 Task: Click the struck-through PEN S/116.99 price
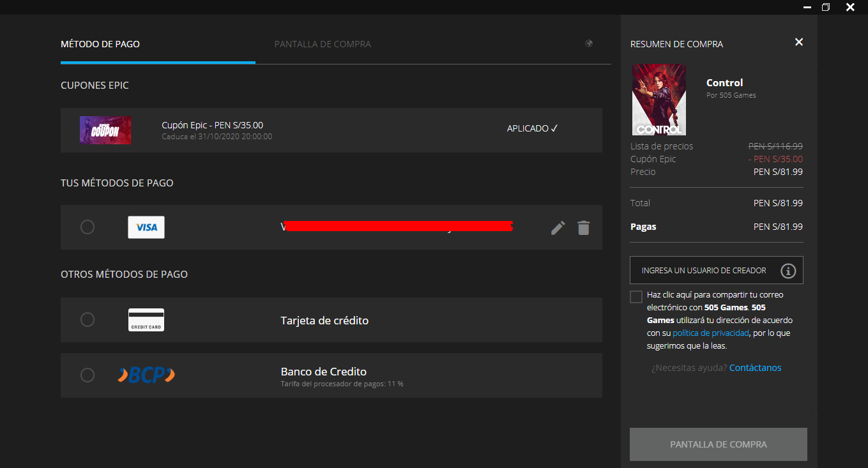775,146
